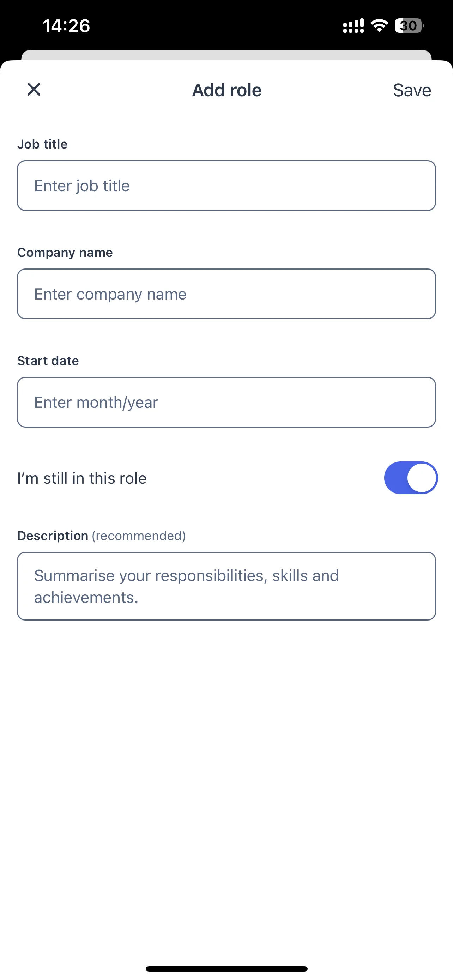
Task: Tap the (recommended) hint text
Action: 139,536
